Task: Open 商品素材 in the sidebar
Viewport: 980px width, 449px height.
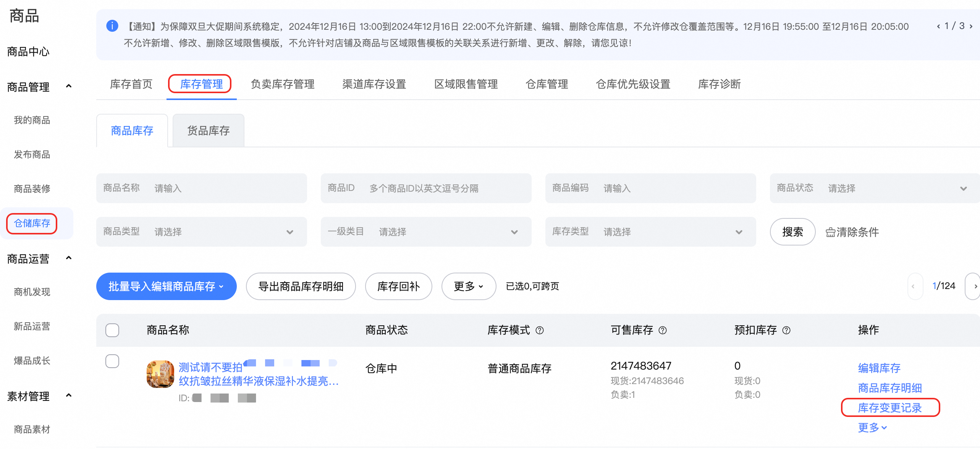Action: click(x=32, y=430)
